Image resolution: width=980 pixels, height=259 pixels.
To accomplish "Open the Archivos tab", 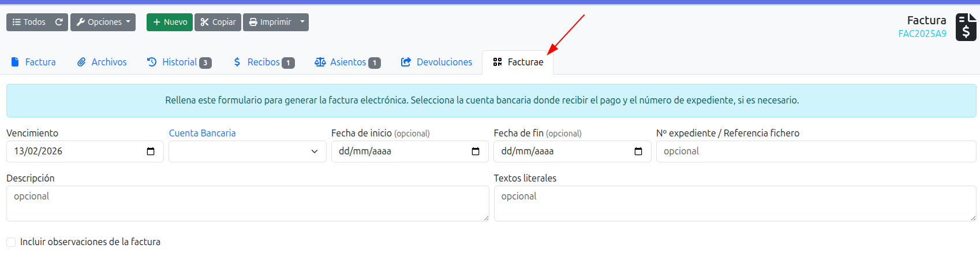I will pos(102,62).
